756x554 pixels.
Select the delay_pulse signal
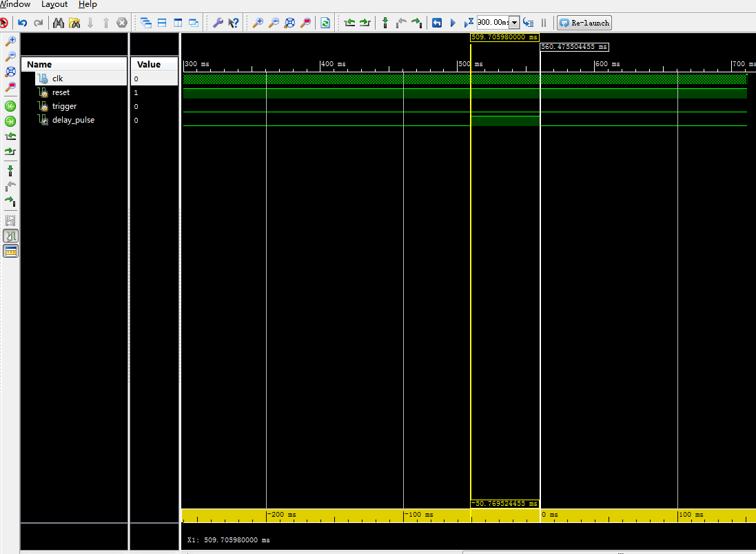[x=73, y=120]
